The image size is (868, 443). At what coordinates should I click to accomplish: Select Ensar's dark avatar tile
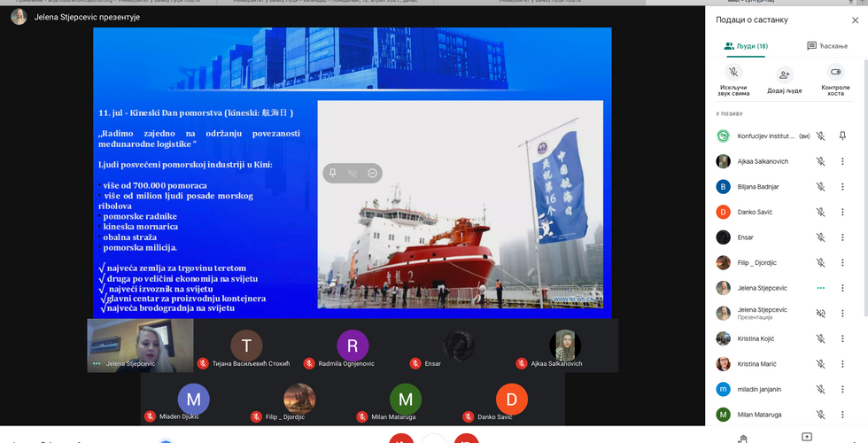pos(459,346)
